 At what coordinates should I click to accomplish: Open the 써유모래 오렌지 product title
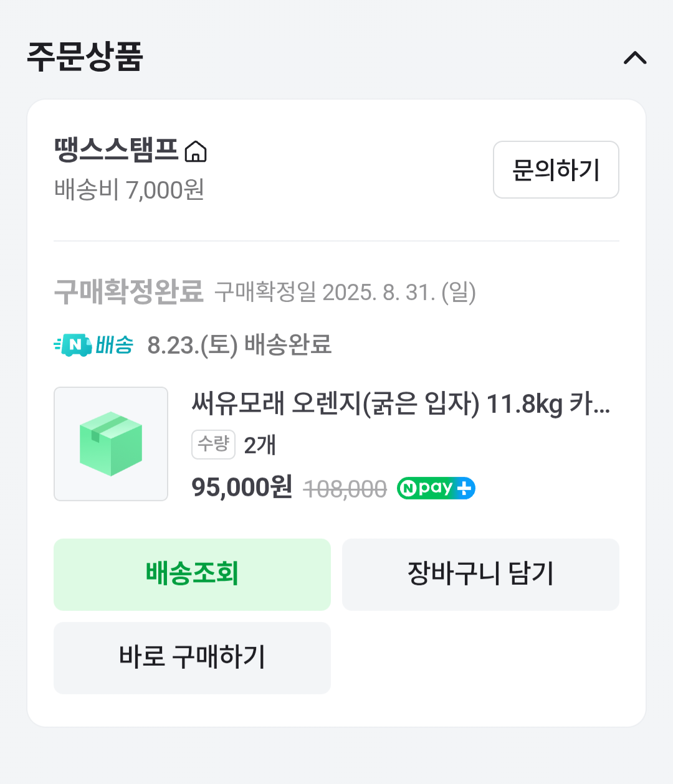[400, 404]
